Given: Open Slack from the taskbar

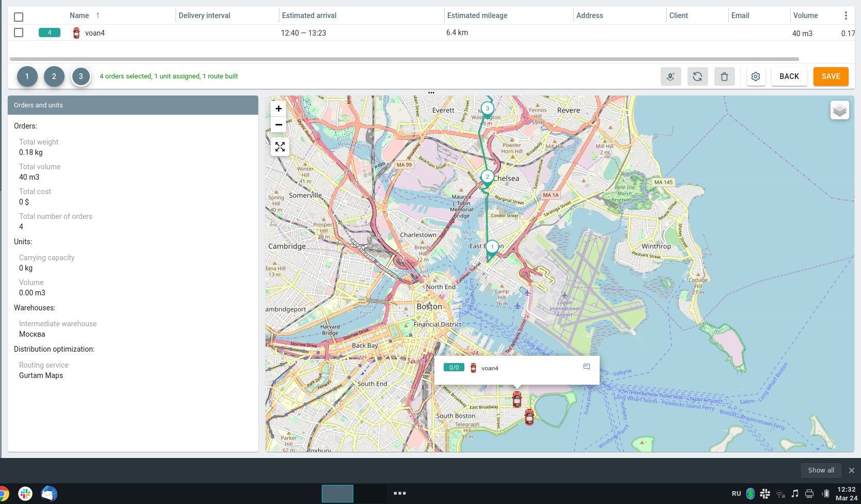Looking at the screenshot, I should 25,494.
